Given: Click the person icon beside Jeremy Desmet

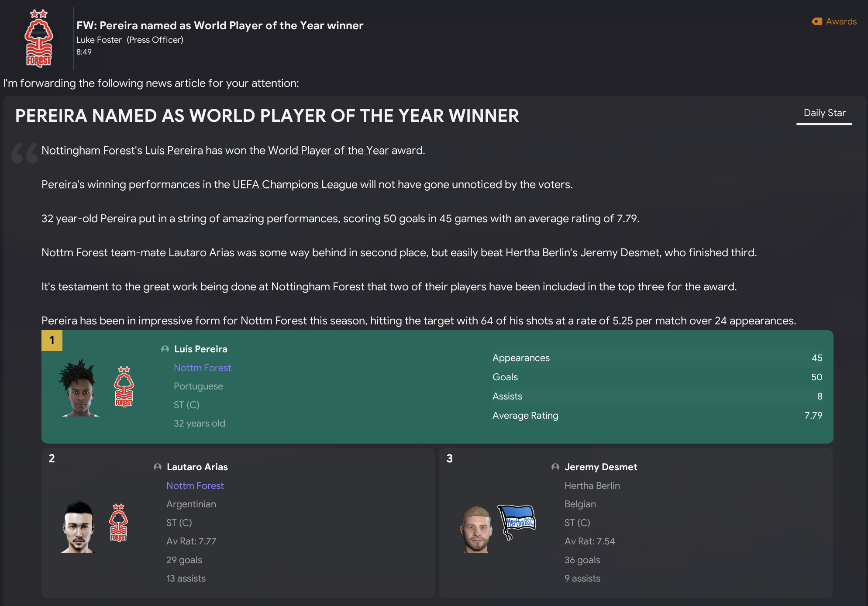Looking at the screenshot, I should (x=555, y=467).
